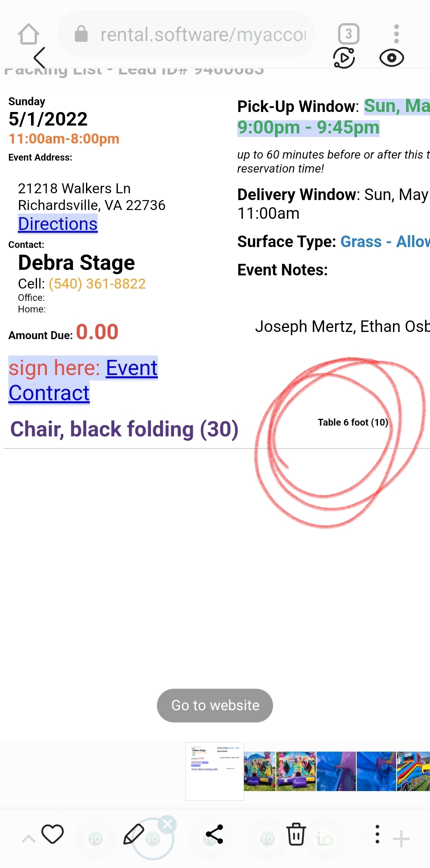Expand the bottom panel up chevron
Image resolution: width=430 pixels, height=868 pixels.
pos(28,839)
